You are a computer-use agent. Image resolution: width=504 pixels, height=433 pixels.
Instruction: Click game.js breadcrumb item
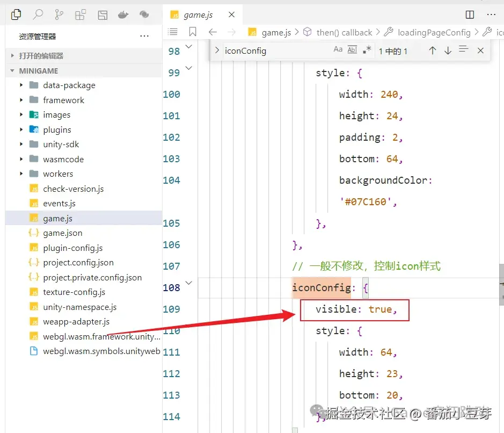[276, 32]
